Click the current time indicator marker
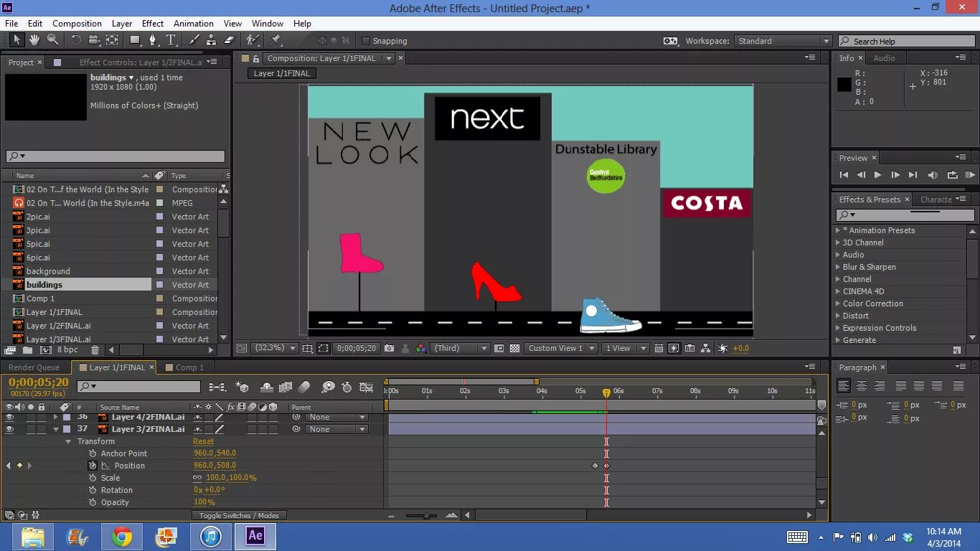The image size is (980, 551). click(606, 392)
